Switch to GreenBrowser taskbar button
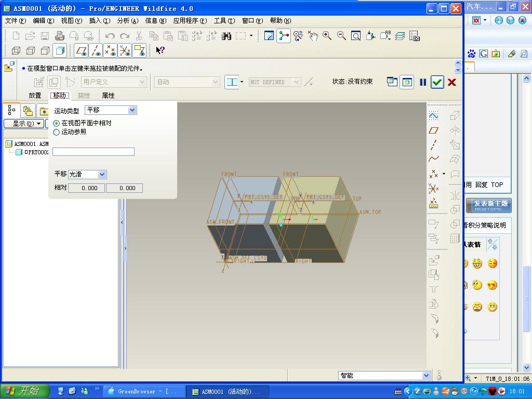Screen dimensions: 532x399 (x=144, y=391)
